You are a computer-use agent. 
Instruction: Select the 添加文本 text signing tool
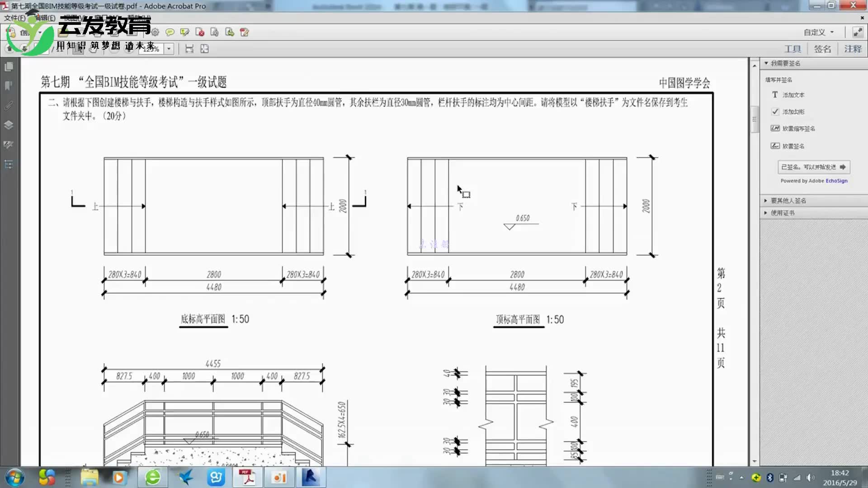pyautogui.click(x=791, y=95)
